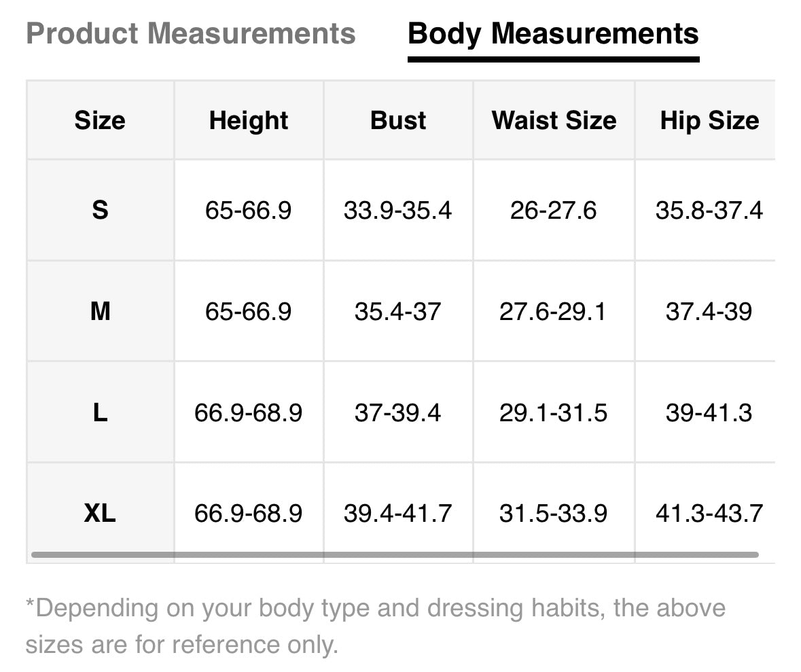
Task: Click the 27.6-29.1 waist size cell
Action: tap(554, 311)
